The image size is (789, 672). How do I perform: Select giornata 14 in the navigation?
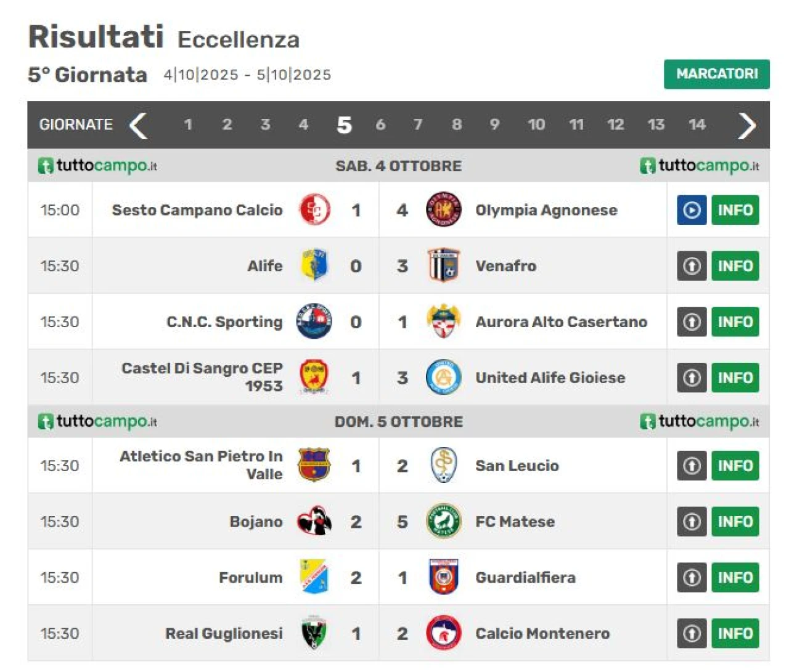[x=697, y=124]
